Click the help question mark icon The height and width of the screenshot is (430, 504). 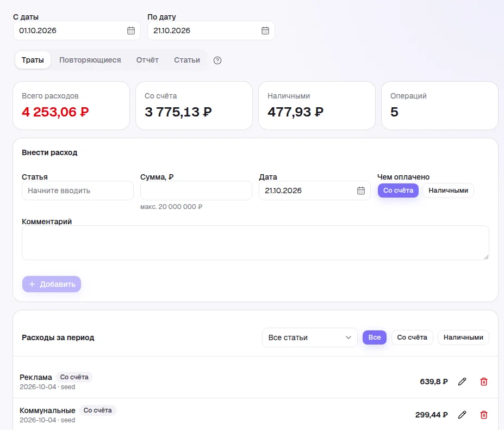217,60
